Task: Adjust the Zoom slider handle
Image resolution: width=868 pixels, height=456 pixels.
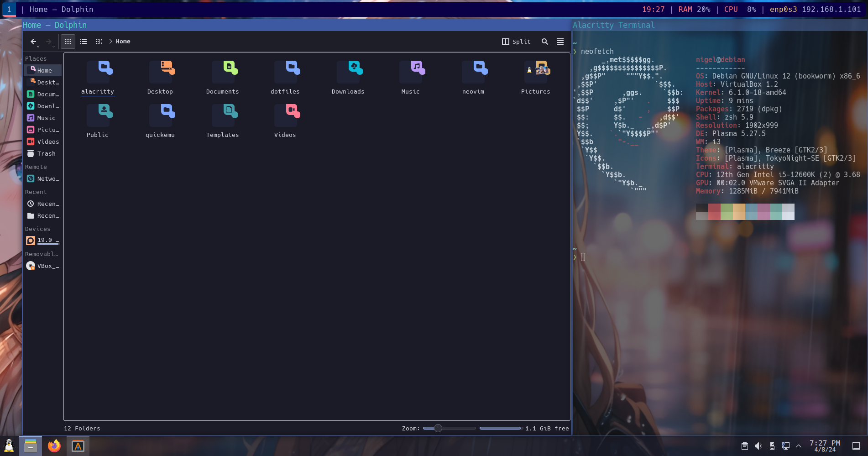Action: click(438, 428)
